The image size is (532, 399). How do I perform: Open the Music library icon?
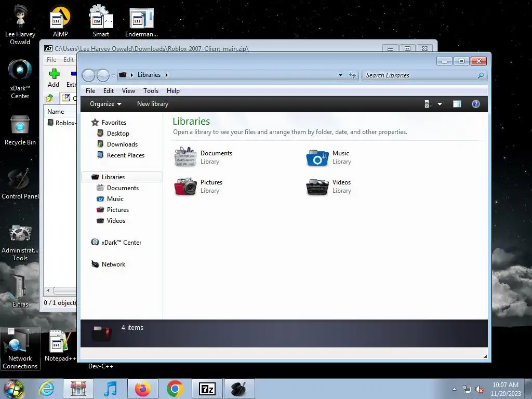317,157
